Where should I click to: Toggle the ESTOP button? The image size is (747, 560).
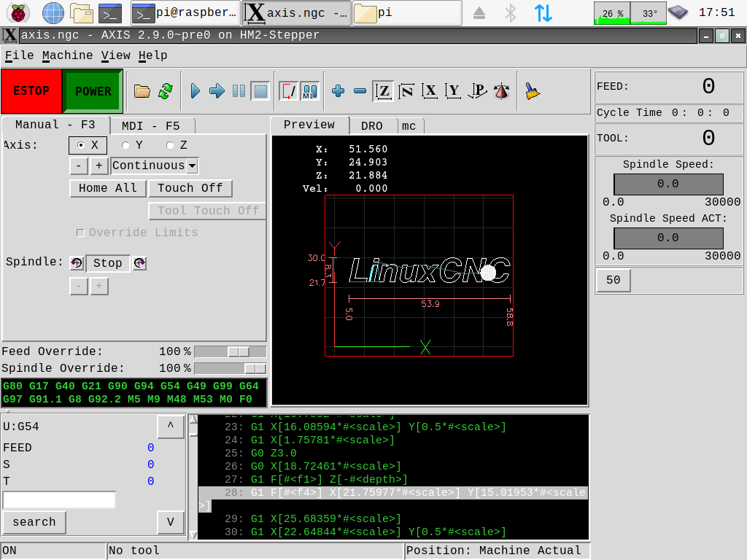(x=31, y=91)
